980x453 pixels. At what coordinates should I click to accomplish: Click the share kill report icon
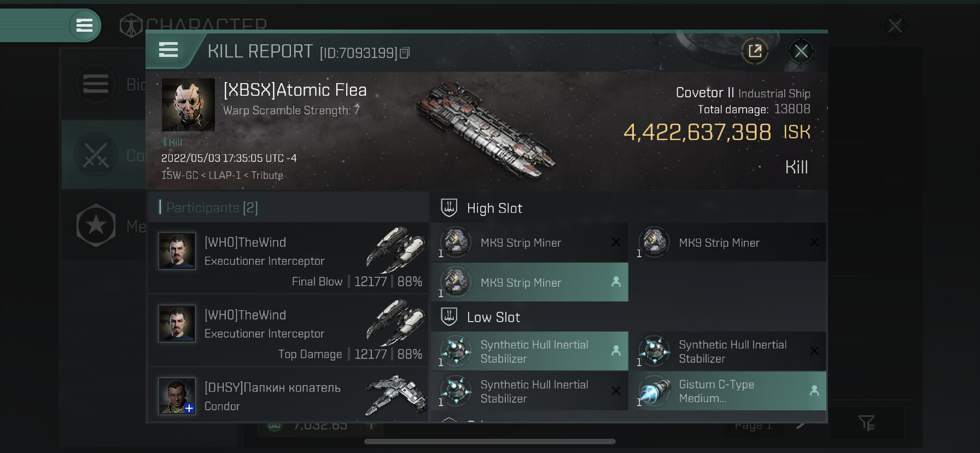point(755,51)
